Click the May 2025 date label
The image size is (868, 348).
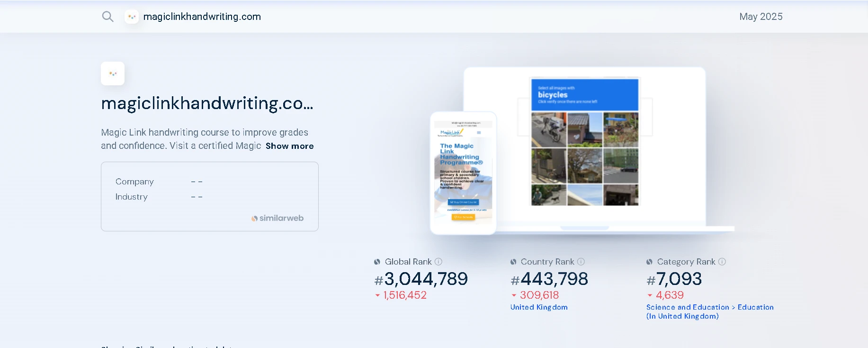pos(761,17)
